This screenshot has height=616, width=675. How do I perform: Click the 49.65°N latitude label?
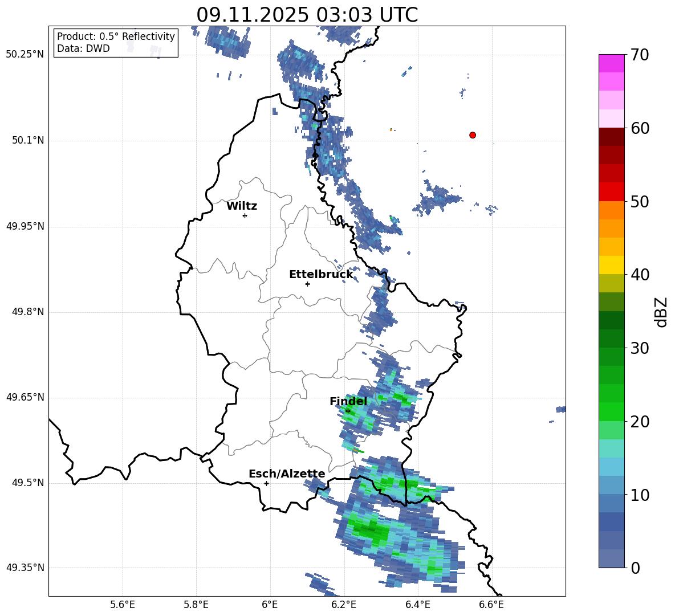pyautogui.click(x=25, y=397)
